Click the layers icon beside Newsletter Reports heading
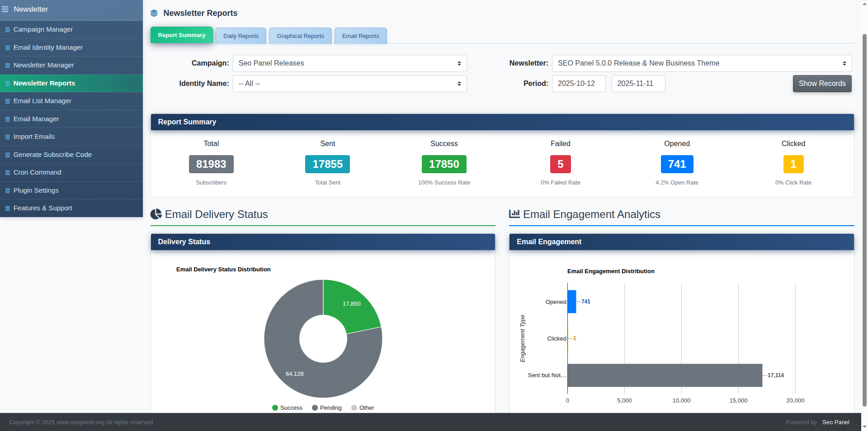Image resolution: width=868 pixels, height=431 pixels. click(155, 13)
